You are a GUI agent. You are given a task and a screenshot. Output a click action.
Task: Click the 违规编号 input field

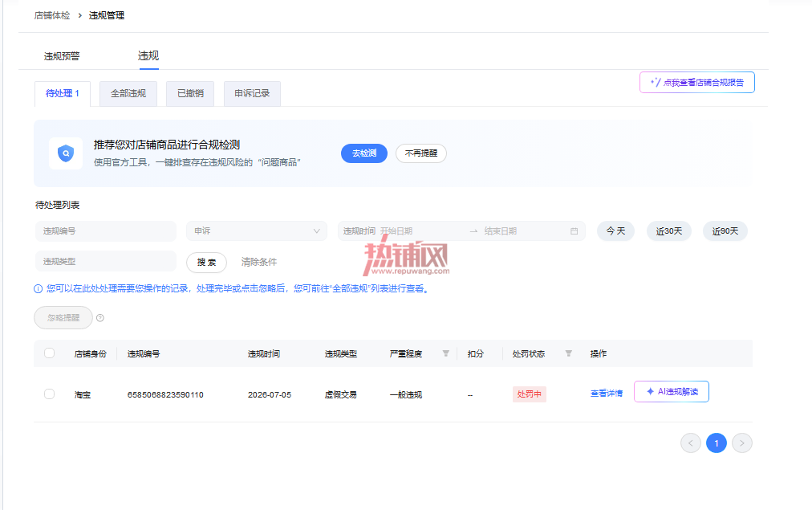[106, 231]
